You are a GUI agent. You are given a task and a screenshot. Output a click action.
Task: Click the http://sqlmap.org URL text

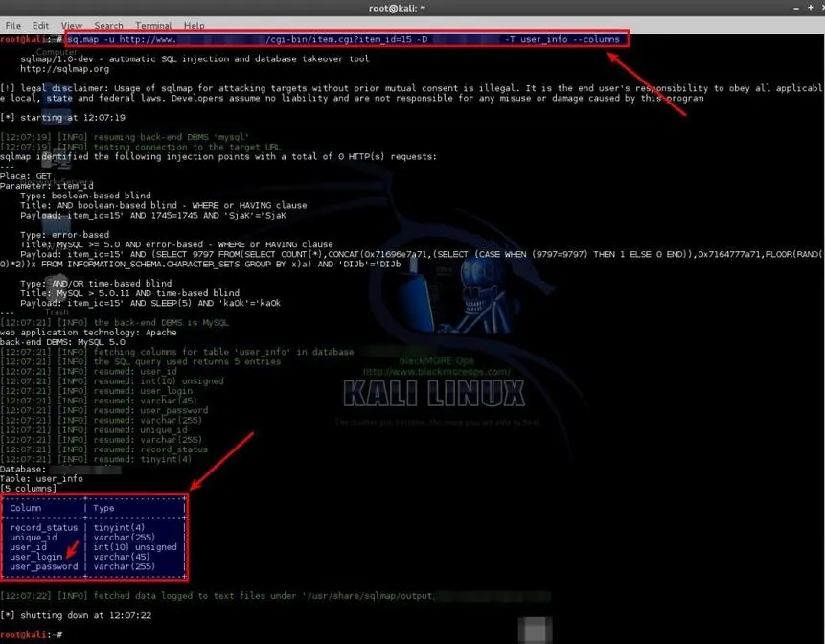(x=65, y=69)
